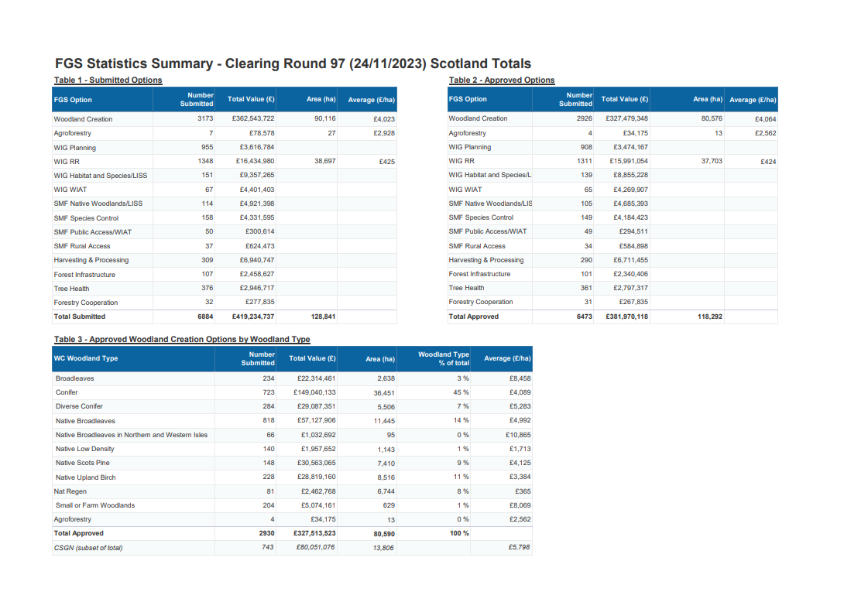This screenshot has height=609, width=868.
Task: Click the £10,865 average value cell
Action: [x=515, y=435]
